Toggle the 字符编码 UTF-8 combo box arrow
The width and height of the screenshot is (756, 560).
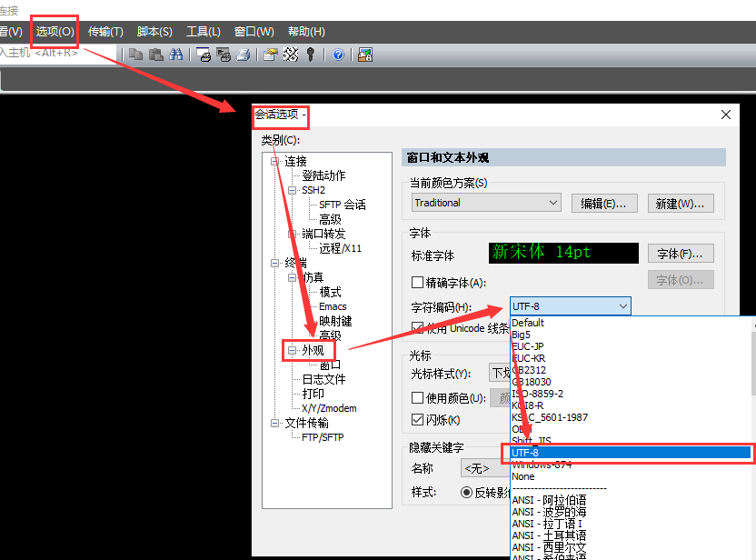(623, 306)
